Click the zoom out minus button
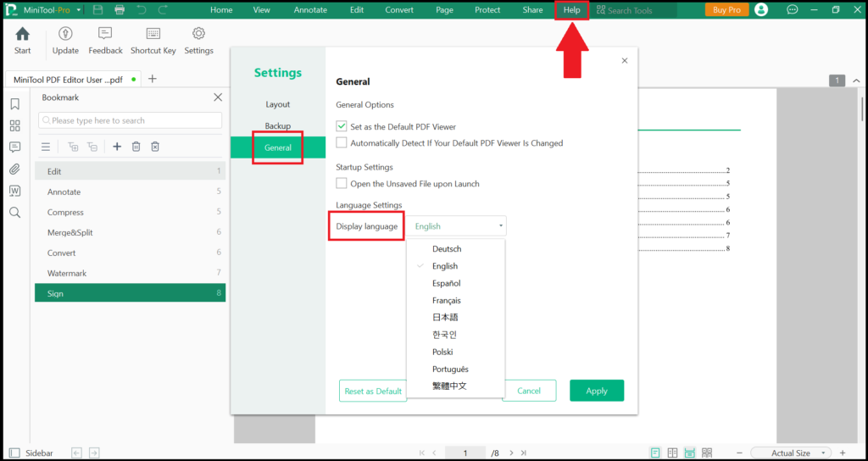Image resolution: width=868 pixels, height=461 pixels. pyautogui.click(x=741, y=453)
